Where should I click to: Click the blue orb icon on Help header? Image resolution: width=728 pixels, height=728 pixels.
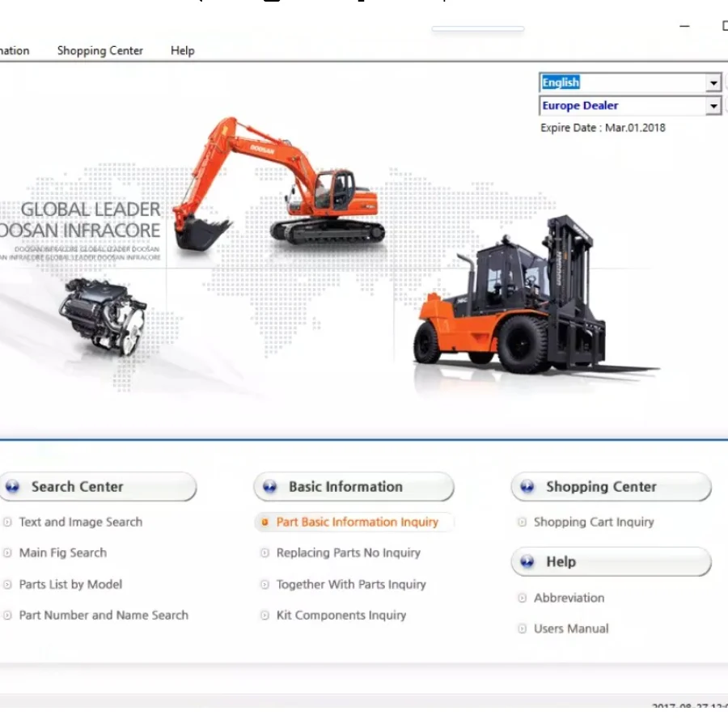527,562
